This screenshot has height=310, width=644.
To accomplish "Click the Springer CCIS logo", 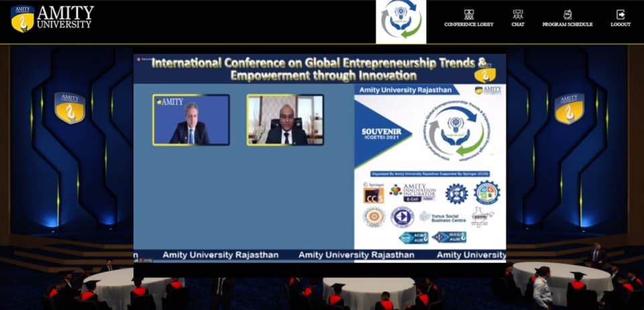I will tap(374, 193).
